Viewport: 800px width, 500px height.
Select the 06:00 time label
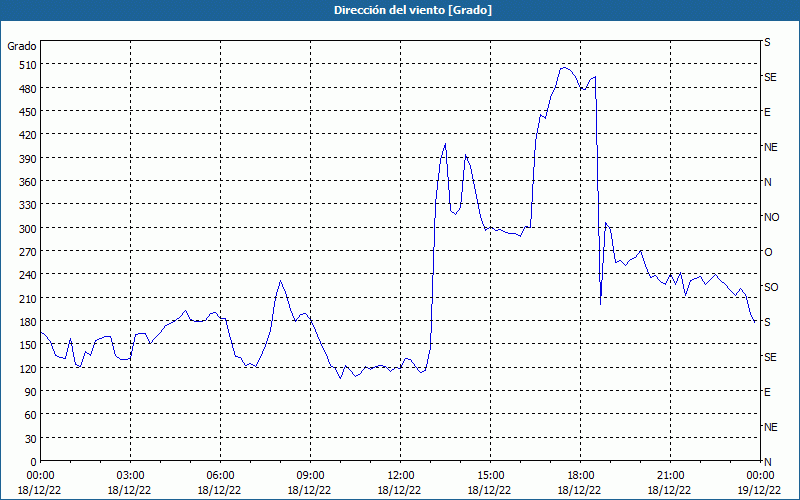pos(220,476)
